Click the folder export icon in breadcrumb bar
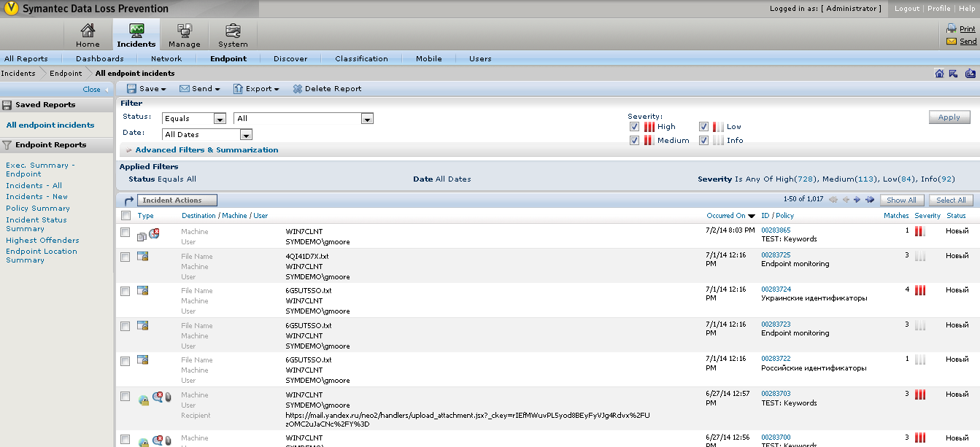The image size is (980, 447). (x=971, y=73)
